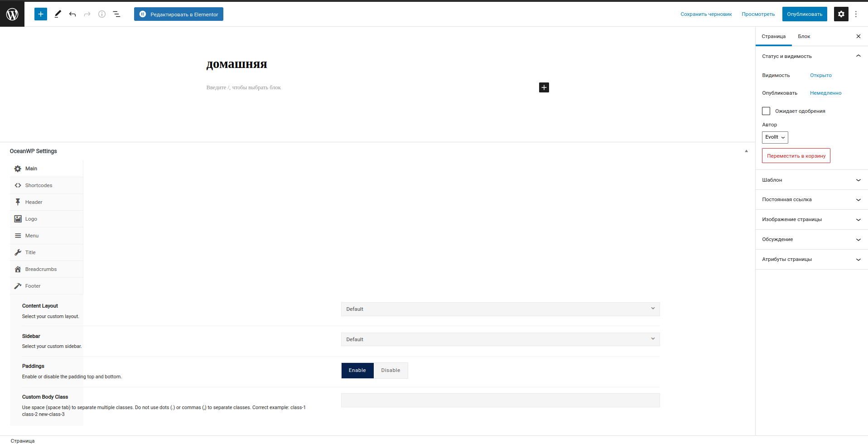Viewport: 868px width, 444px height.
Task: Check the Ожидает одобрения checkbox
Action: [766, 111]
